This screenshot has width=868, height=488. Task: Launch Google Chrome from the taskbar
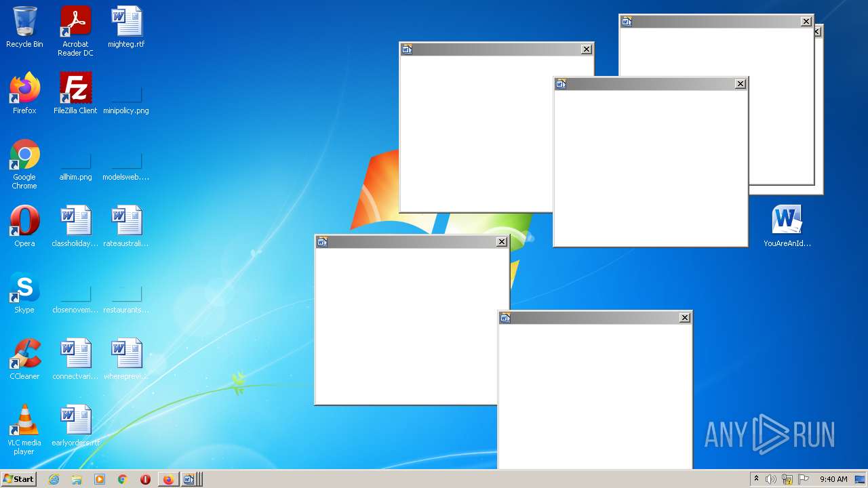pos(123,479)
